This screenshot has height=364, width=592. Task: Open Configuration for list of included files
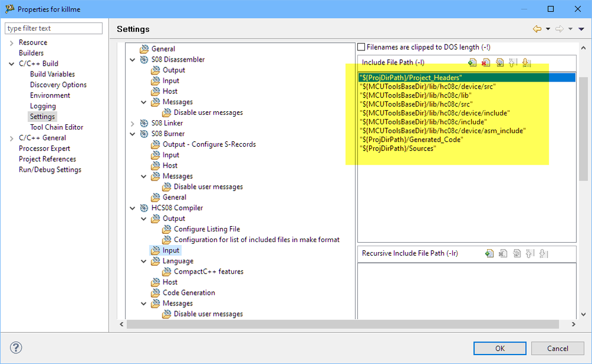point(257,240)
